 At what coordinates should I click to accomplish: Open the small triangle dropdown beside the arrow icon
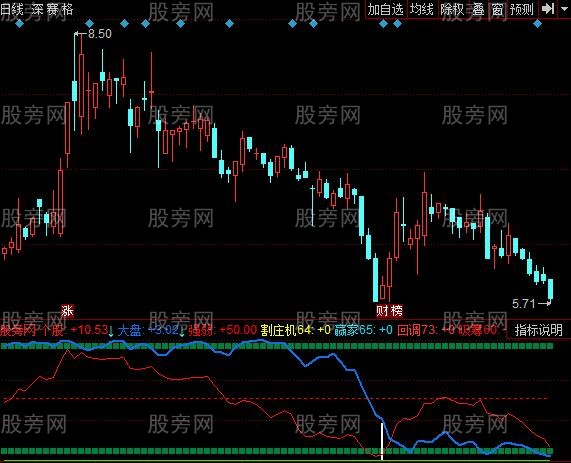pyautogui.click(x=564, y=9)
